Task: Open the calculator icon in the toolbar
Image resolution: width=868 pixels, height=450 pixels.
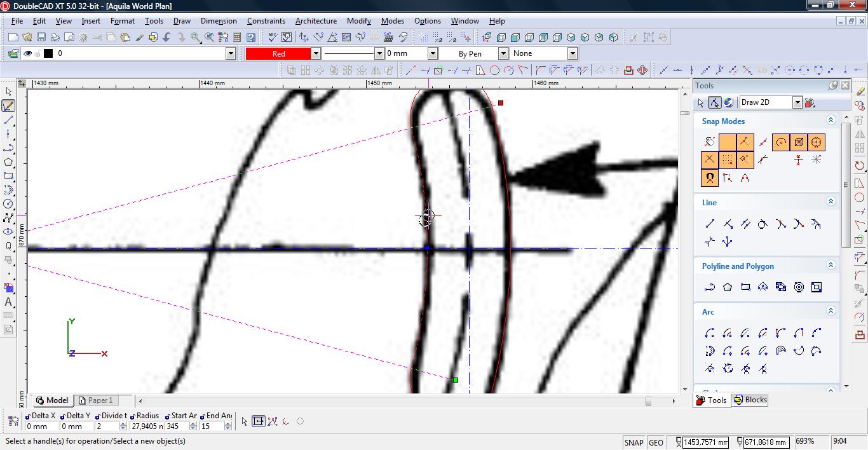Action: 236,37
